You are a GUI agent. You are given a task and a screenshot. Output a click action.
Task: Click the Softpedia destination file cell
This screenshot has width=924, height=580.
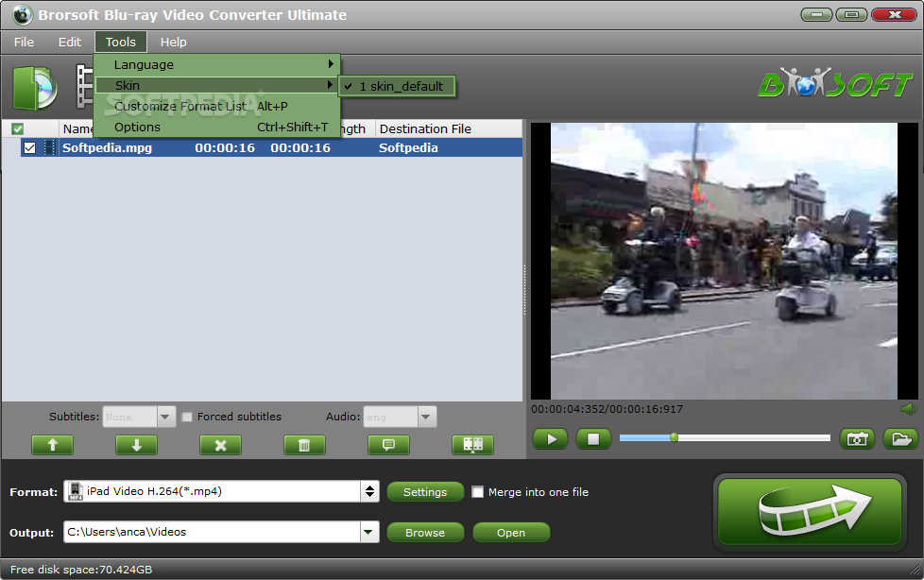pyautogui.click(x=408, y=148)
